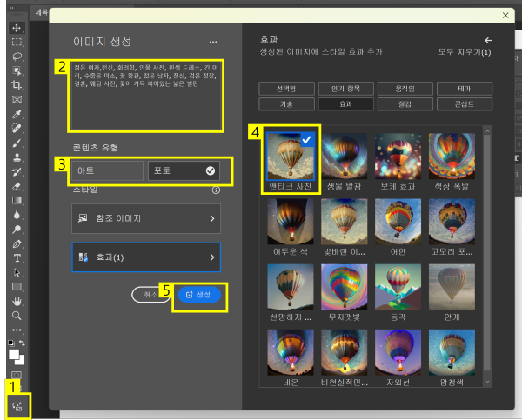
Task: Select the History Brush tool
Action: (x=17, y=171)
